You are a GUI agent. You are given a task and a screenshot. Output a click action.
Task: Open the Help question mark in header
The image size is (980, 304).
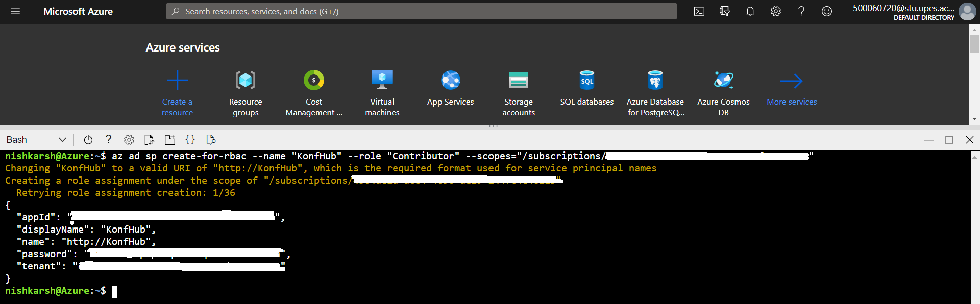pos(801,11)
